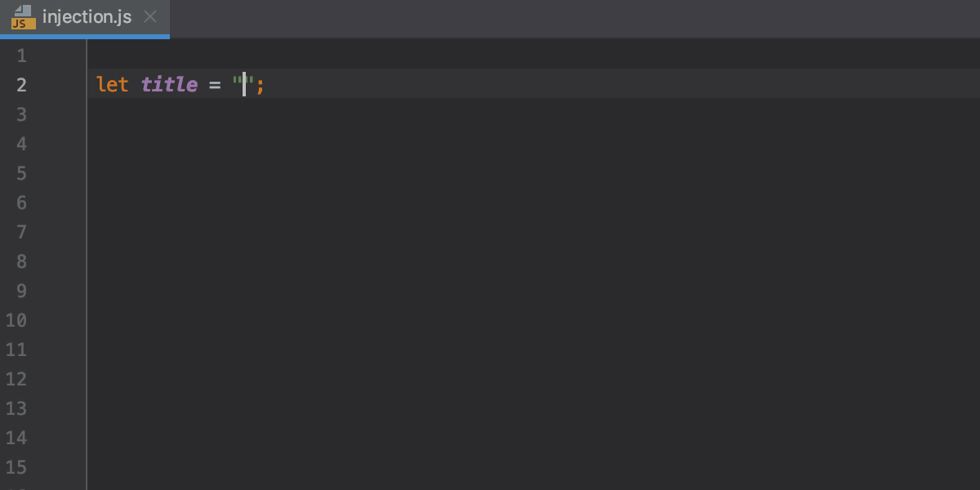Click the let keyword on line 2
This screenshot has width=980, height=490.
113,84
